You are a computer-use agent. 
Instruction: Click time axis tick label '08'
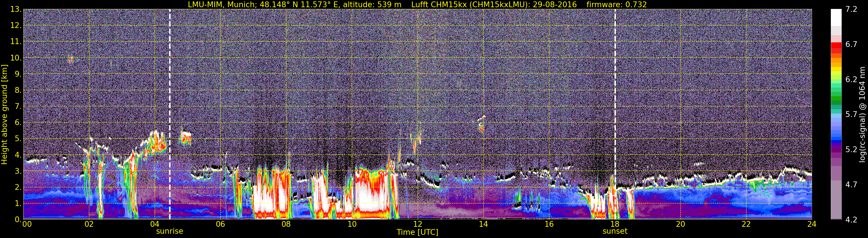coord(286,224)
